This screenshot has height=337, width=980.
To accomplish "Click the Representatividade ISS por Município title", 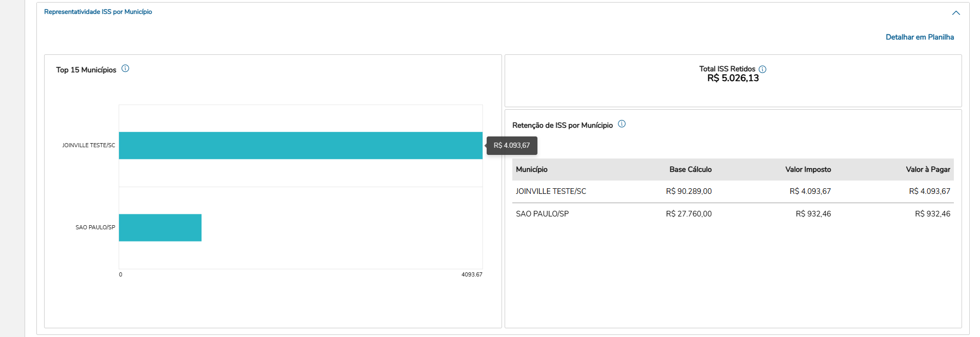I will 98,12.
